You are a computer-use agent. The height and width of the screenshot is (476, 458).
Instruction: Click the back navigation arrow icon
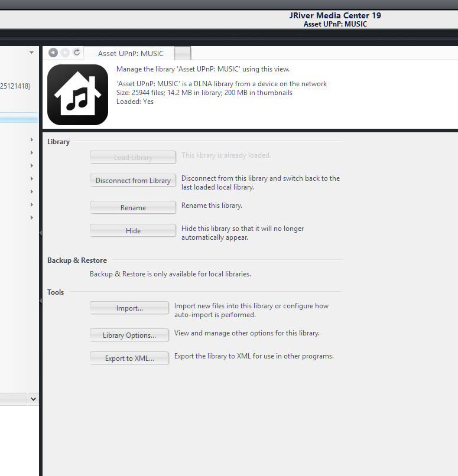pos(53,53)
